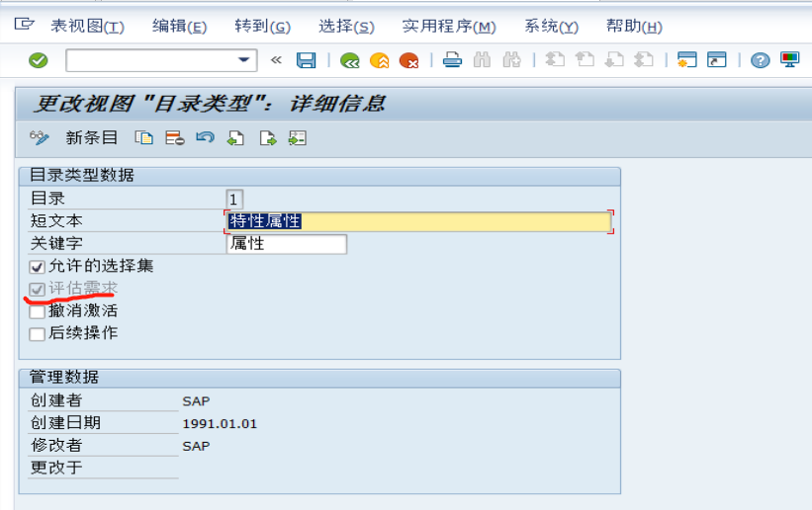The image size is (812, 510).
Task: Open Customize Local Layout monitor icon
Action: point(789,60)
